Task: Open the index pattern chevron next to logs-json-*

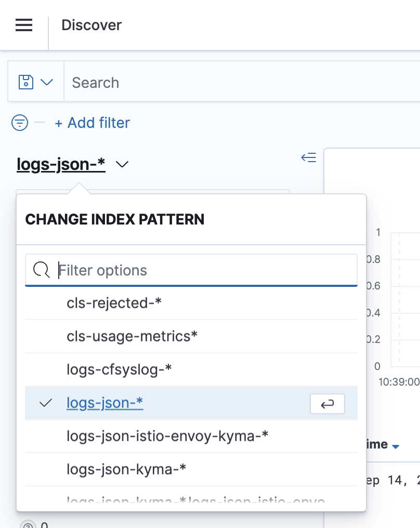Action: coord(122,164)
